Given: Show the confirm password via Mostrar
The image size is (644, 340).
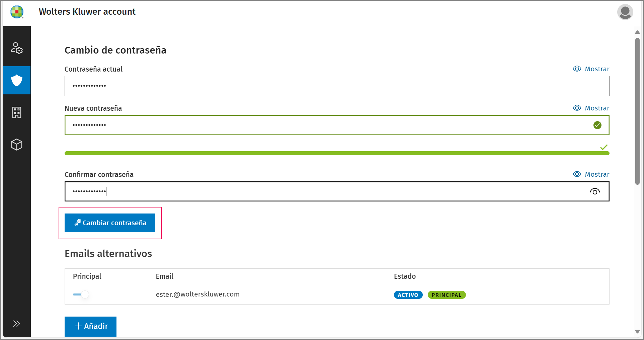Looking at the screenshot, I should coord(591,174).
